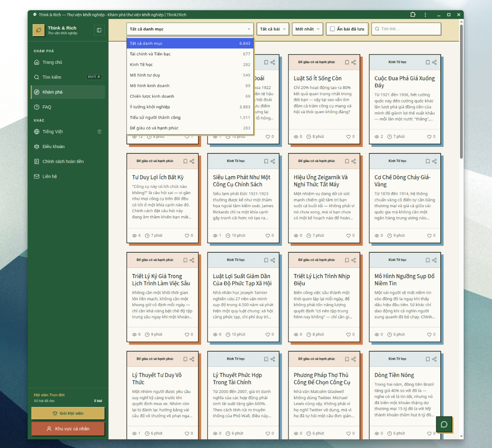Bookmark the Mô Hình Ngưỡng Sụp Đổ card
Image resolution: width=492 pixels, height=448 pixels.
coord(428,260)
